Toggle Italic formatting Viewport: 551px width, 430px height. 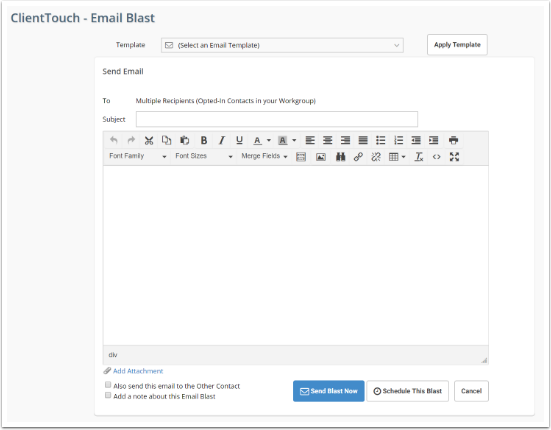click(x=221, y=141)
